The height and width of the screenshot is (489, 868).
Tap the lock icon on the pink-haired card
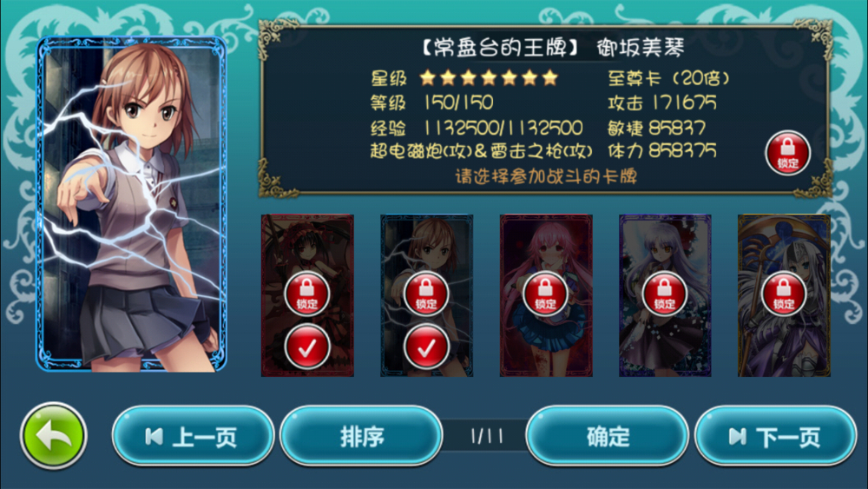pos(545,294)
